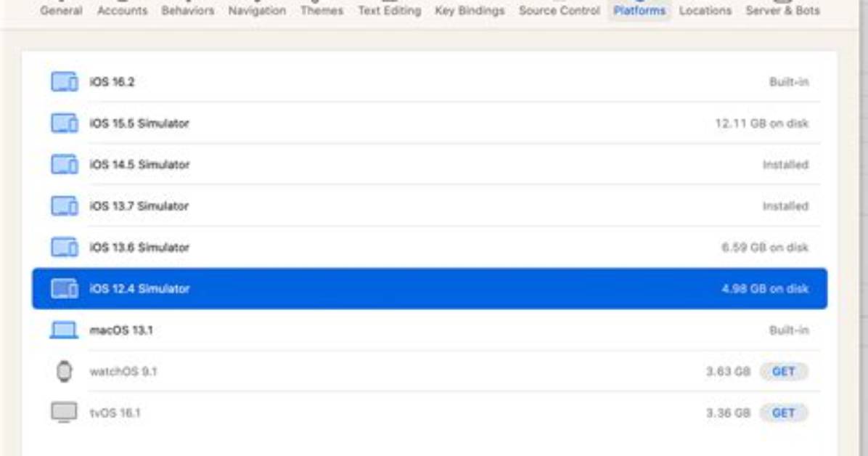Select the watchOS 9.1 label

pos(123,371)
